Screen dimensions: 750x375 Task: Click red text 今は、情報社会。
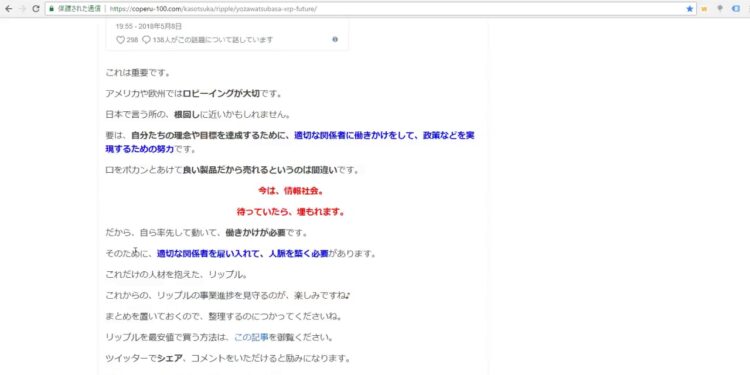tap(291, 191)
